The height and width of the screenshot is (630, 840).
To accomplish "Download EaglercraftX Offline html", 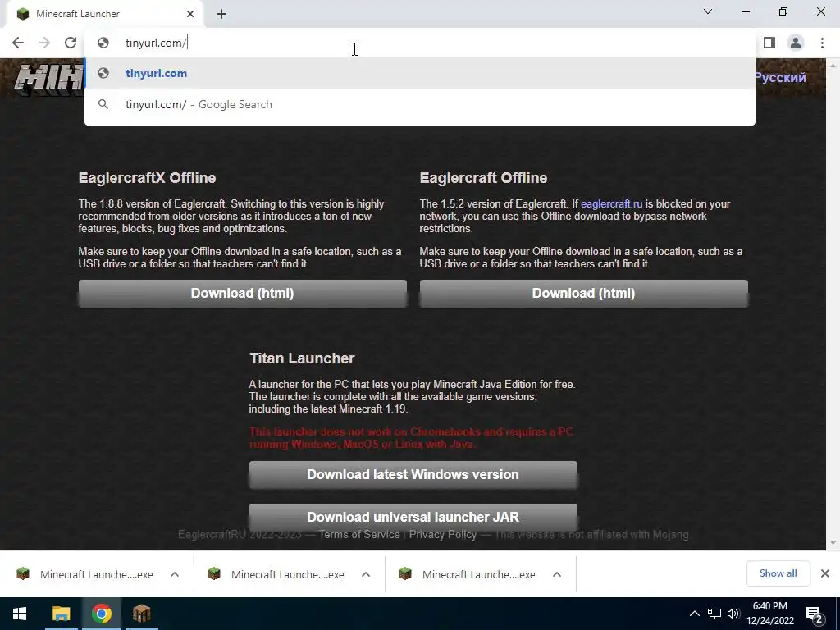I will (243, 293).
